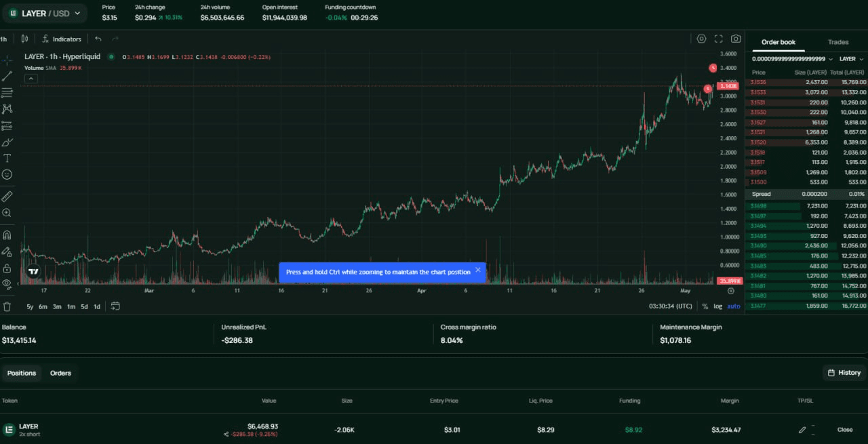Set chart range to 5d

pos(84,306)
